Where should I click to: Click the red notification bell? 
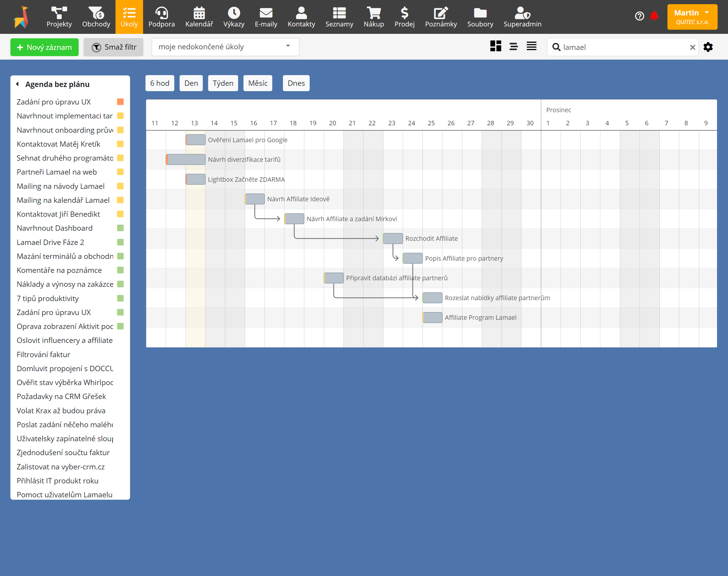pyautogui.click(x=654, y=16)
